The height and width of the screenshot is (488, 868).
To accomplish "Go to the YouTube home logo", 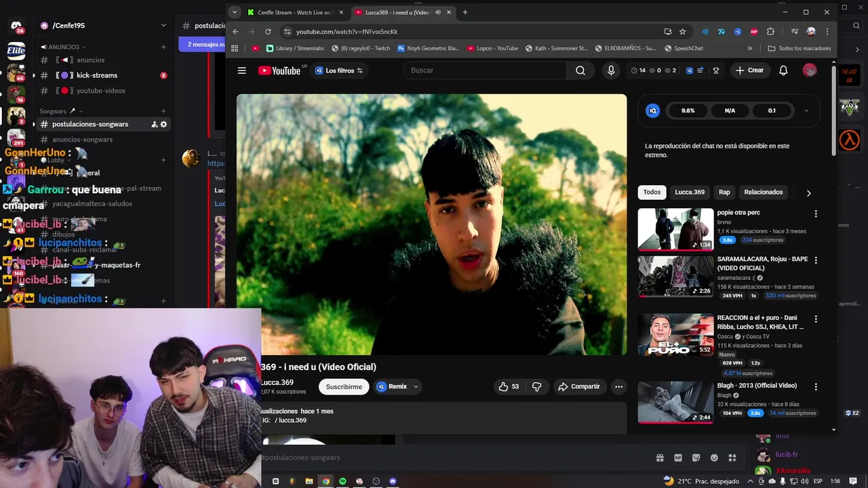I will (279, 70).
